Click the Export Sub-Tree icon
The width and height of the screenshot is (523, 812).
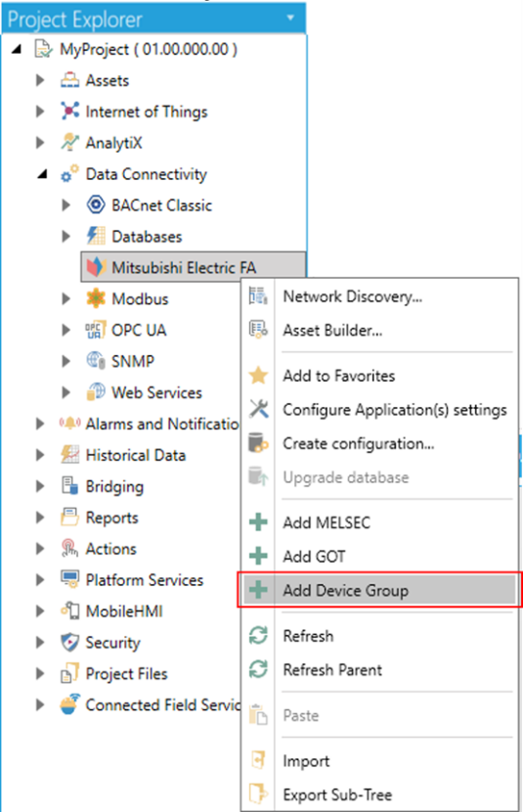258,793
